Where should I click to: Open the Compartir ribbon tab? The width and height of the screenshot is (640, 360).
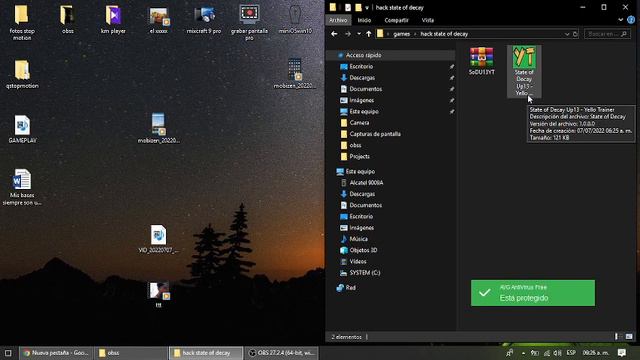(x=396, y=20)
